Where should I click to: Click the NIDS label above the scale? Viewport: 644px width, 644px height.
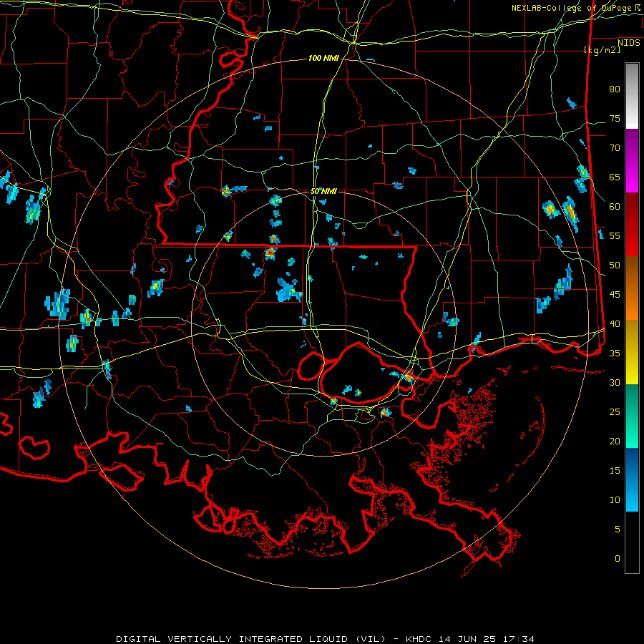628,43
